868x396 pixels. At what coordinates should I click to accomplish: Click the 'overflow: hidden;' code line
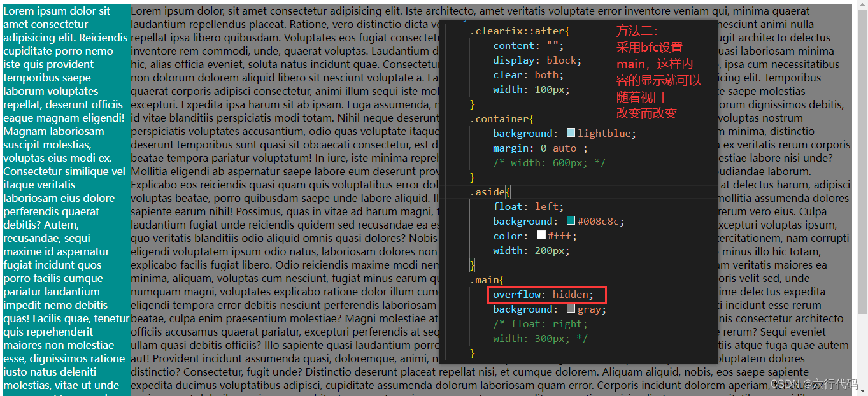pos(543,295)
